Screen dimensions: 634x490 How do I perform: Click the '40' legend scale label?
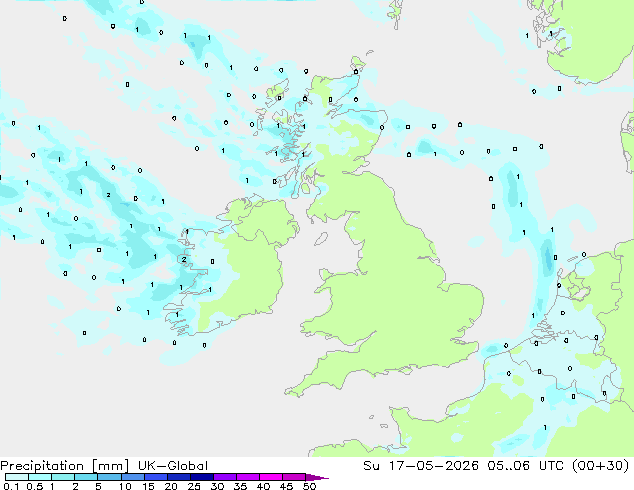263,486
